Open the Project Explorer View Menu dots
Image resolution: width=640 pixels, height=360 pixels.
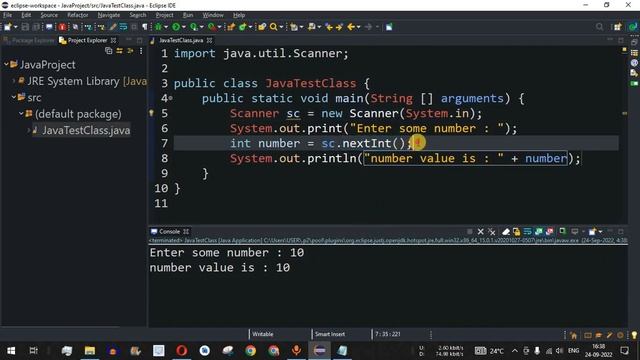(141, 51)
